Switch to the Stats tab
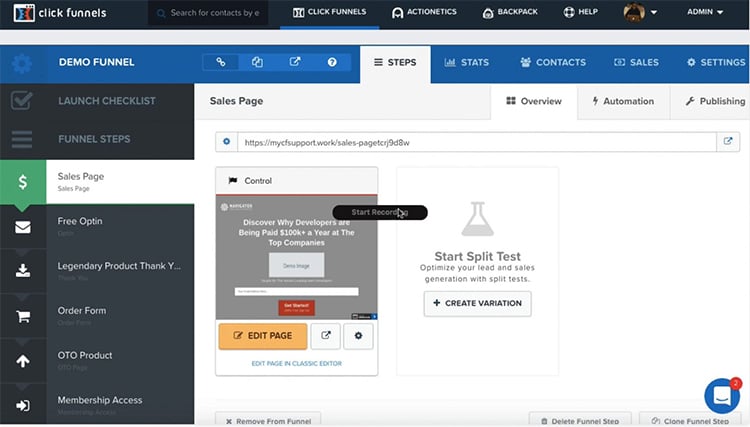Viewport: 750px width, 427px height. coord(466,63)
